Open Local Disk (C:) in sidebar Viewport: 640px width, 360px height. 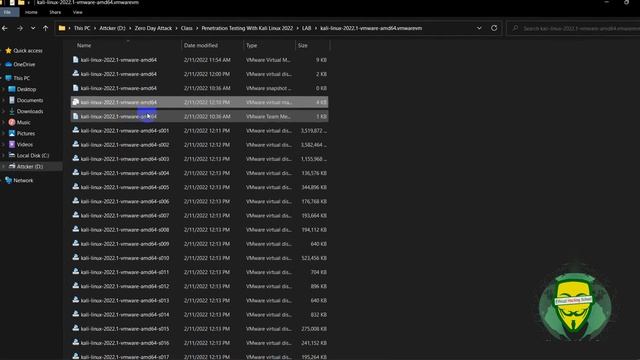tap(33, 156)
